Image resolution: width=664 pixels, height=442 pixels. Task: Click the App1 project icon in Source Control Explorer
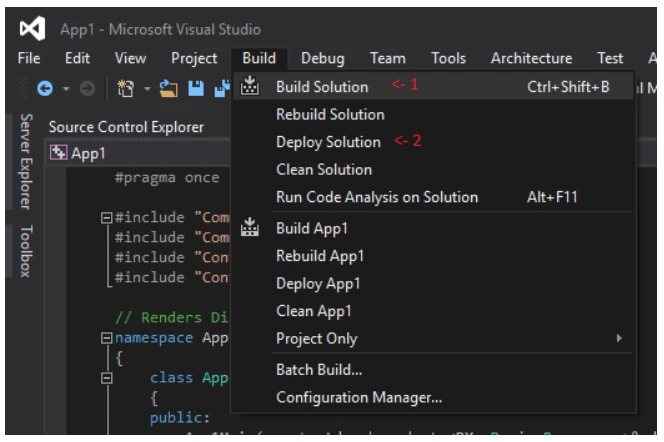coord(58,152)
